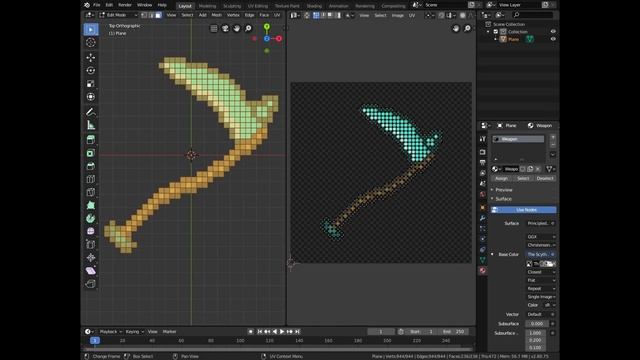Click the UV editor zoom magnifier icon
The height and width of the screenshot is (360, 640).
[x=467, y=28]
